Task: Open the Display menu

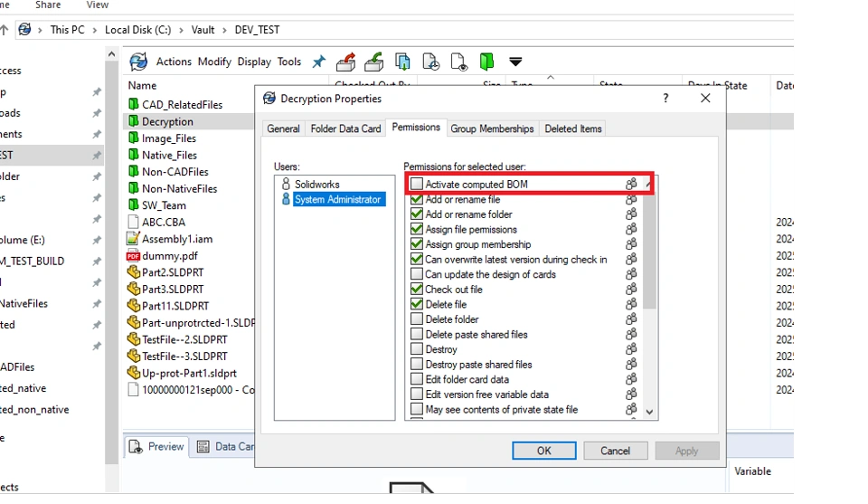Action: (254, 62)
